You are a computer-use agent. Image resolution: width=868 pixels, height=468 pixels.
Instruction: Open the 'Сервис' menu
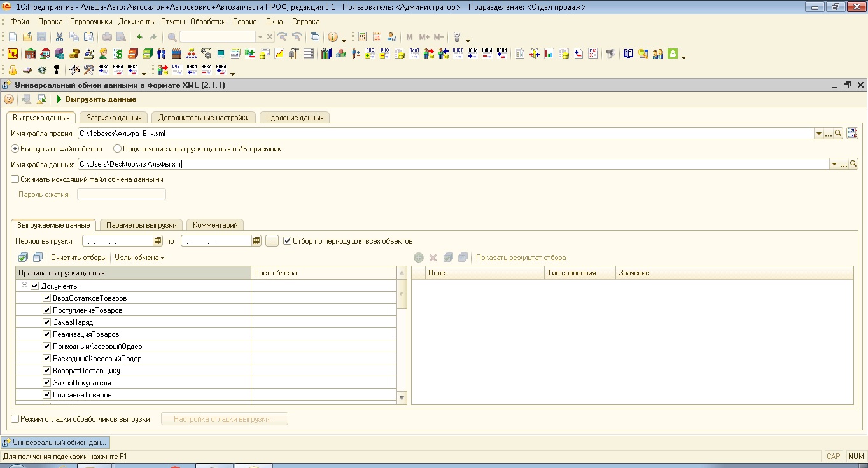tap(245, 22)
